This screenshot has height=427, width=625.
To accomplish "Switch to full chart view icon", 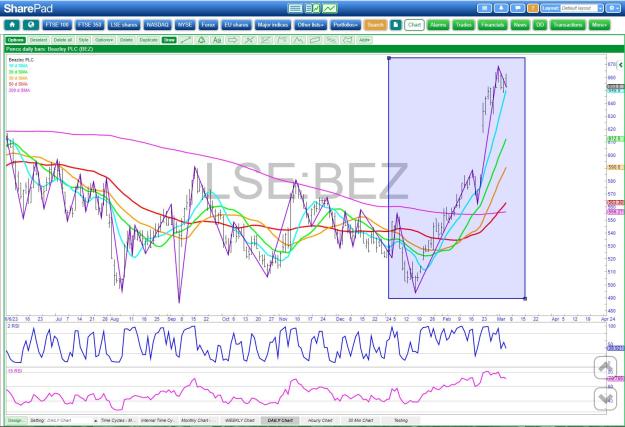I will click(x=330, y=8).
